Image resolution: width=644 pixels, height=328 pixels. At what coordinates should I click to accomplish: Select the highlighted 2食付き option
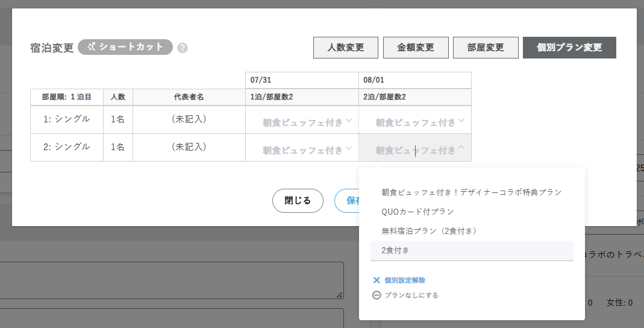[395, 250]
